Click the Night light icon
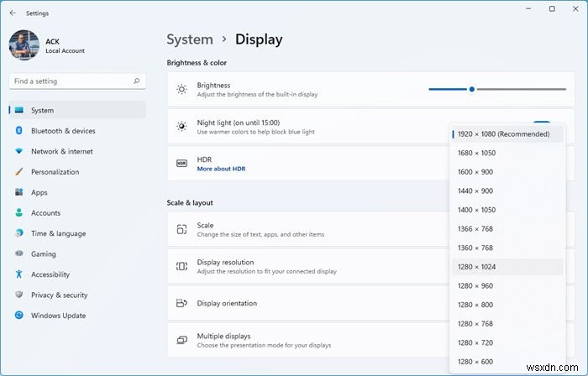The width and height of the screenshot is (588, 376). 182,126
